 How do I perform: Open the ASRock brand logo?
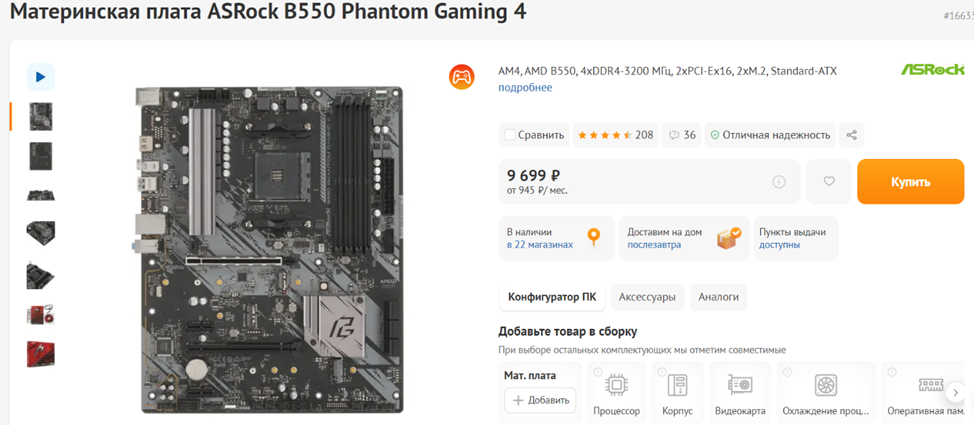click(x=932, y=69)
